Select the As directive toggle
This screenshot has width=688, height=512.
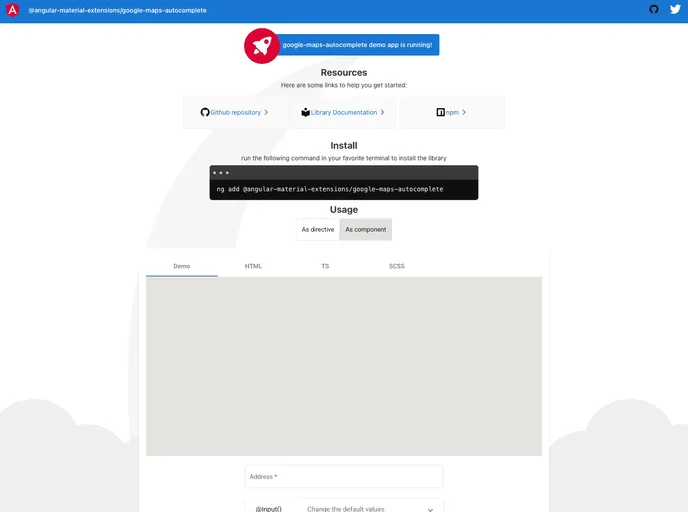(x=318, y=230)
